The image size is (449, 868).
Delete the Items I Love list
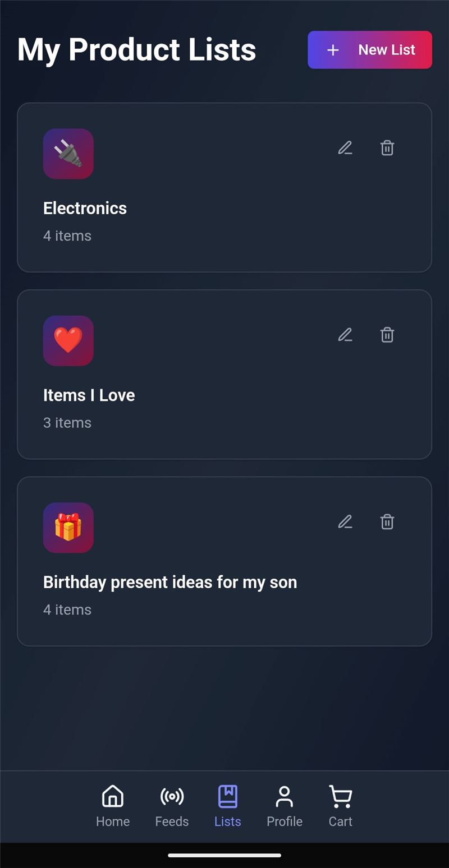[387, 335]
